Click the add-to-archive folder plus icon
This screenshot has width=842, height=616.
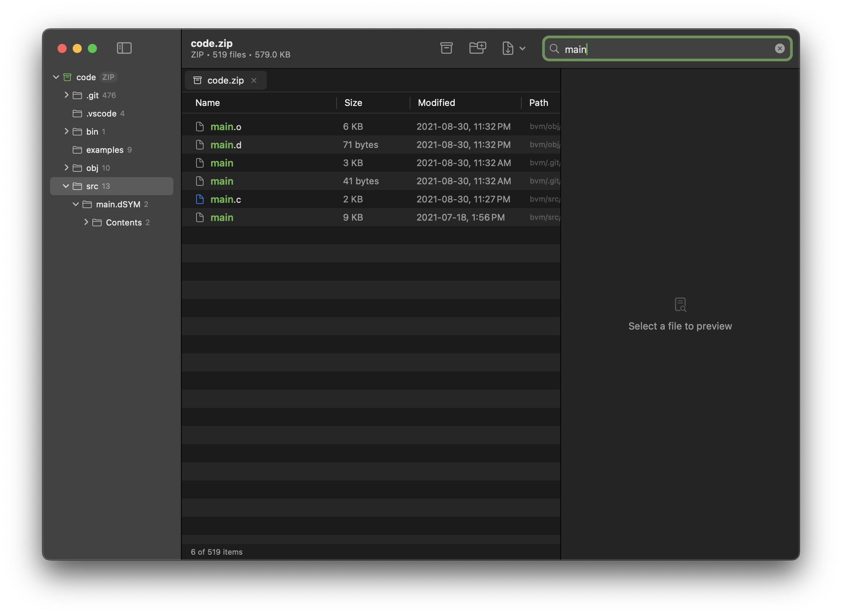477,48
